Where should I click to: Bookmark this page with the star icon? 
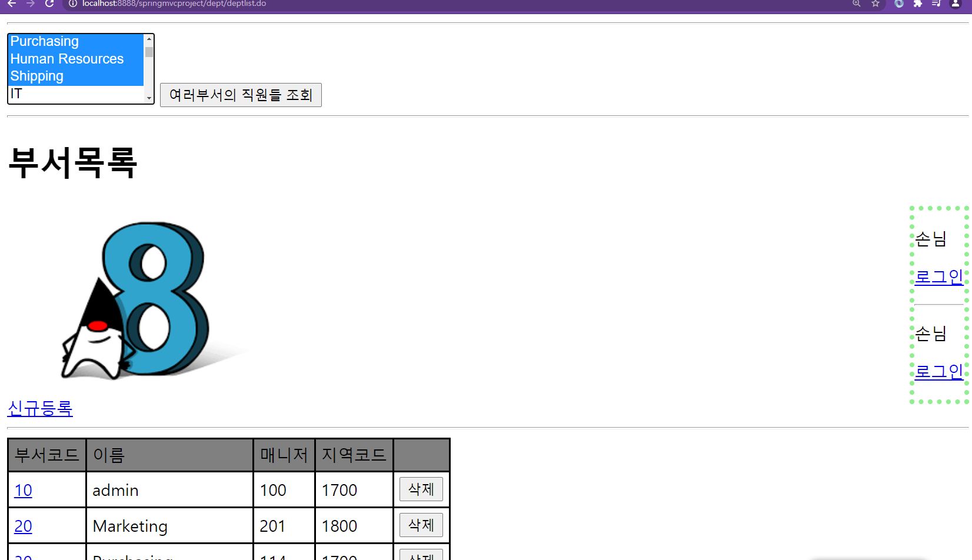(x=876, y=4)
